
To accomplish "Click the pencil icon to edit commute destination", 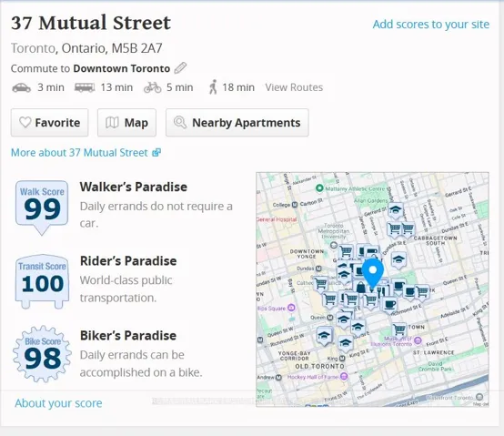I will click(180, 68).
